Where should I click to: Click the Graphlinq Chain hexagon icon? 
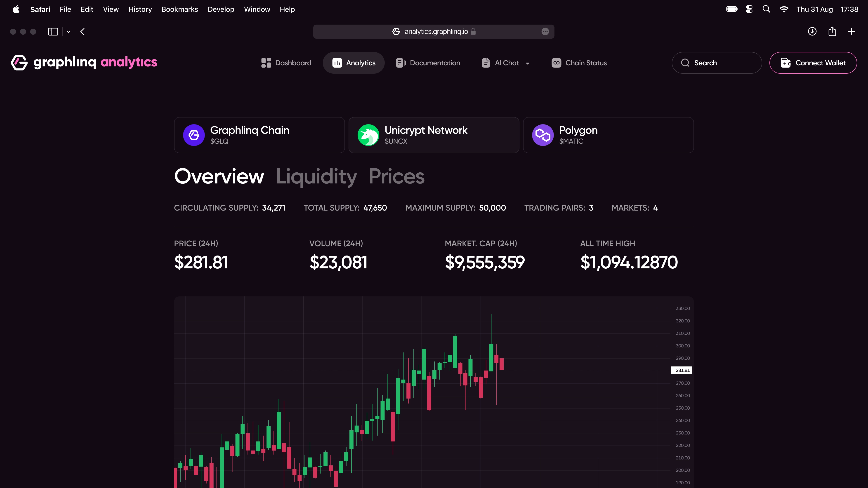(x=194, y=135)
